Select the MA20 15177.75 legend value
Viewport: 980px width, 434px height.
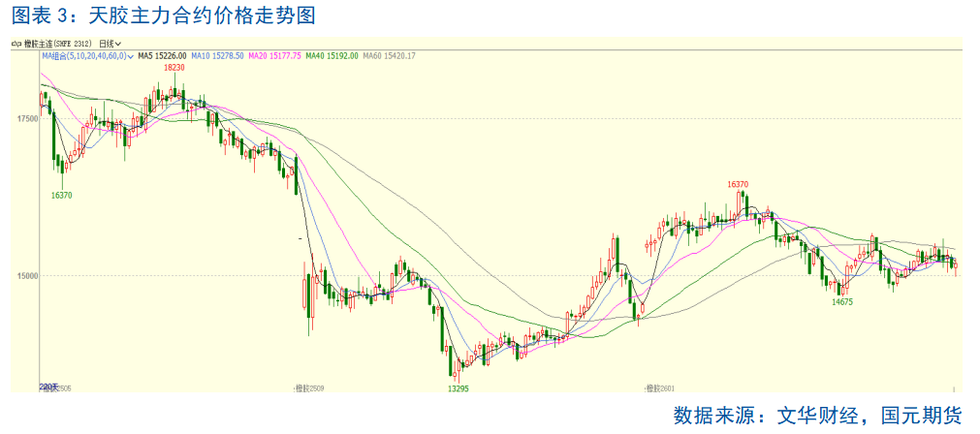[x=275, y=55]
